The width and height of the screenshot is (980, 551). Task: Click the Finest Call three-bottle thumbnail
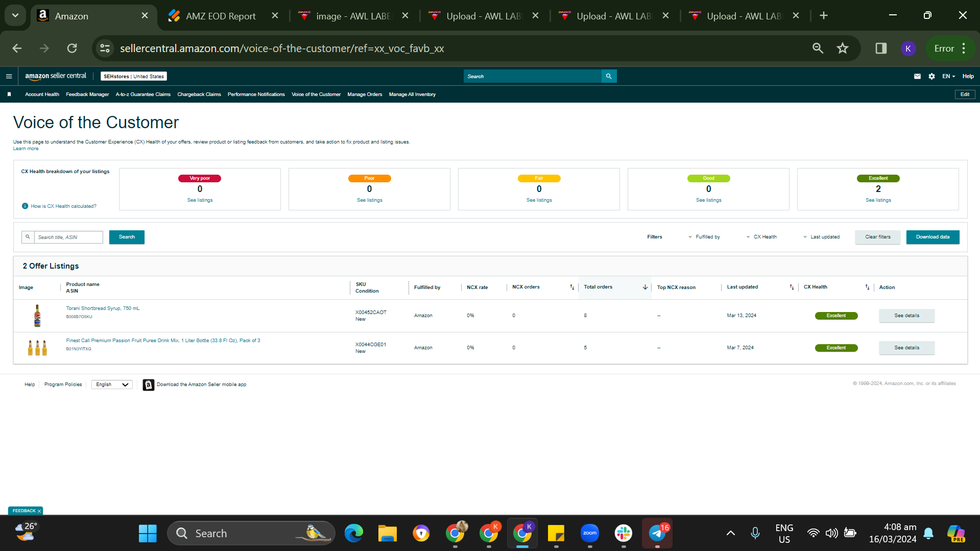tap(37, 348)
